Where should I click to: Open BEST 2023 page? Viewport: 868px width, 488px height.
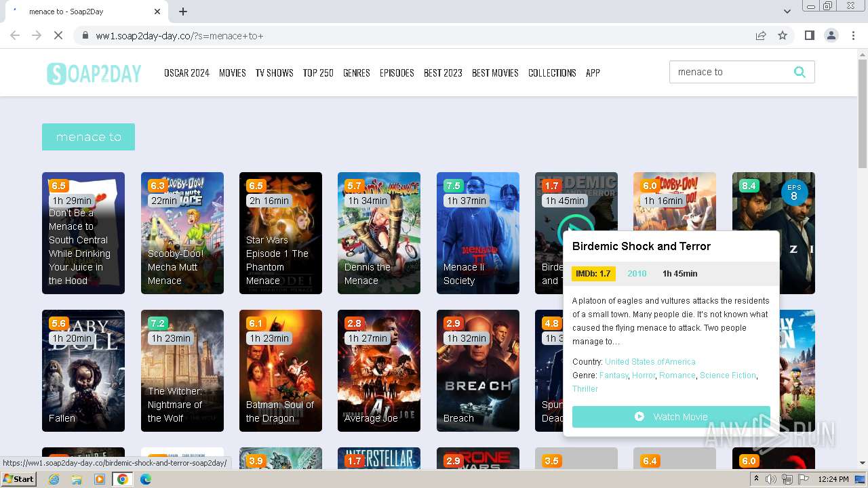[443, 73]
